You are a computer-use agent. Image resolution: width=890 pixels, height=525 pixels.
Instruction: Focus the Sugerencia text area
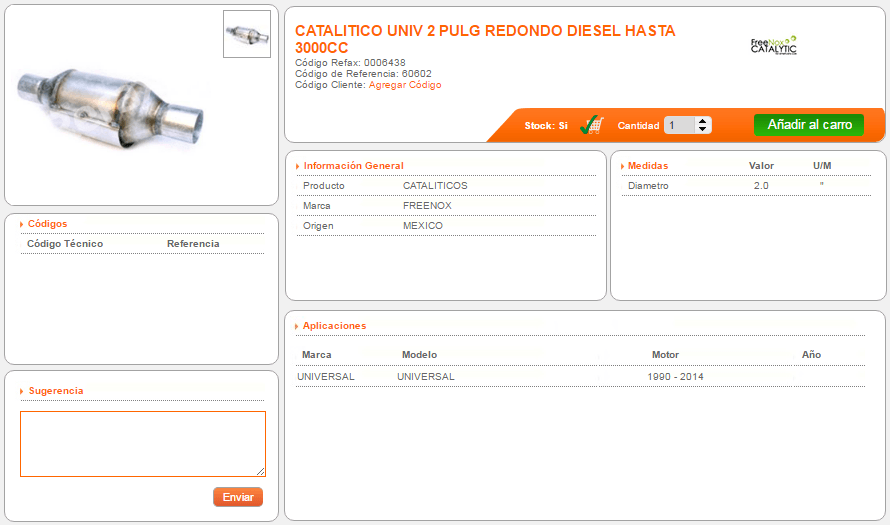(x=143, y=444)
